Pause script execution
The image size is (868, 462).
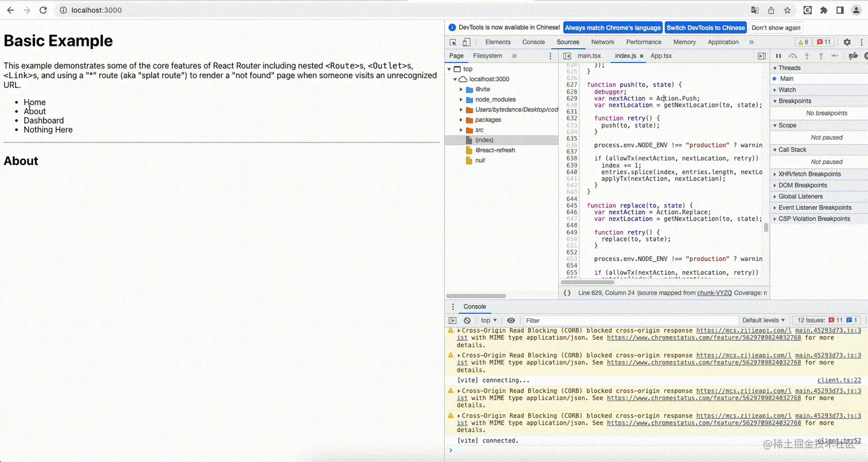[778, 56]
